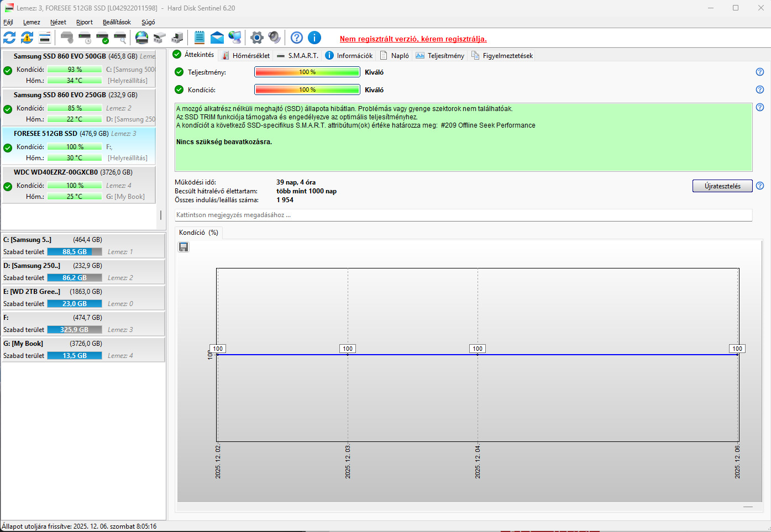Click the help icon beside the Kondíció bar
The width and height of the screenshot is (771, 532).
tap(760, 89)
